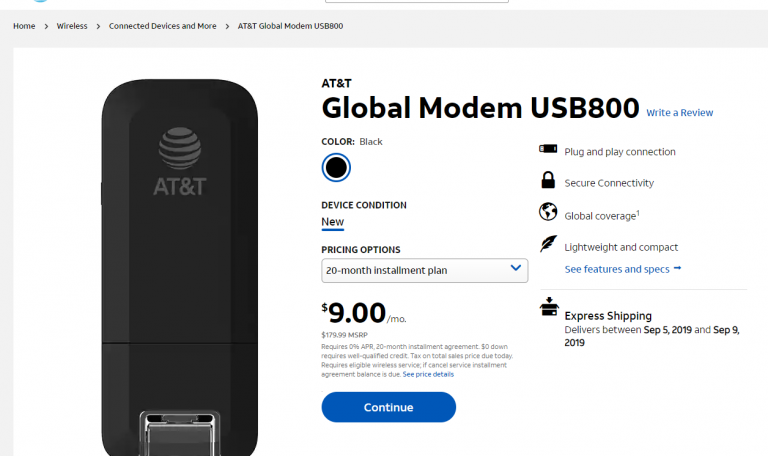Click the Global coverage globe icon
This screenshot has height=456, width=768.
coord(548,212)
